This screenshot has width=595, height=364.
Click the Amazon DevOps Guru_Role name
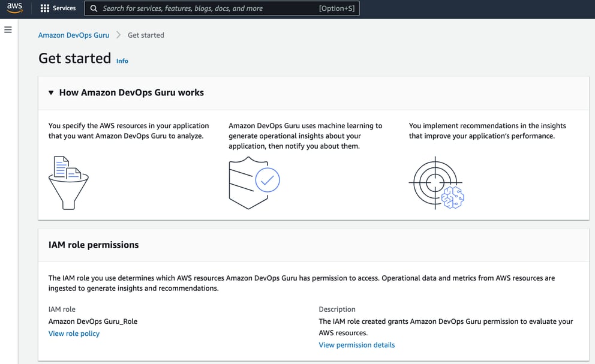[x=93, y=321]
